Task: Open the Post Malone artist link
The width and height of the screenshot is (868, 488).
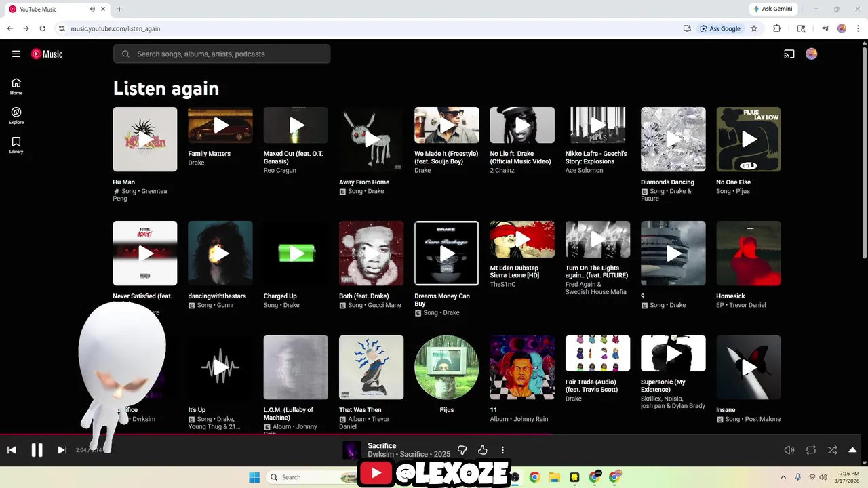Action: (x=762, y=419)
